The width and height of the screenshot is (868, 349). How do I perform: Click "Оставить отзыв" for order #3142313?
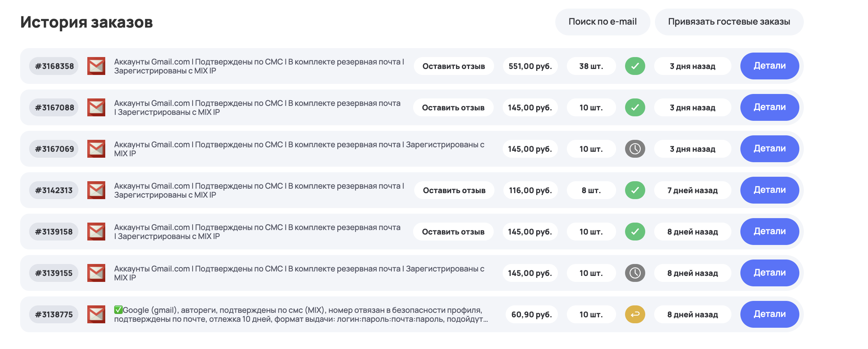click(x=454, y=190)
